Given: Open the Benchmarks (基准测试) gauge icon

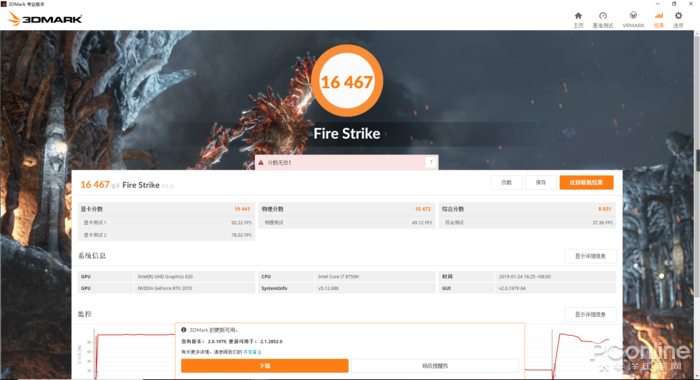Looking at the screenshot, I should [x=603, y=20].
